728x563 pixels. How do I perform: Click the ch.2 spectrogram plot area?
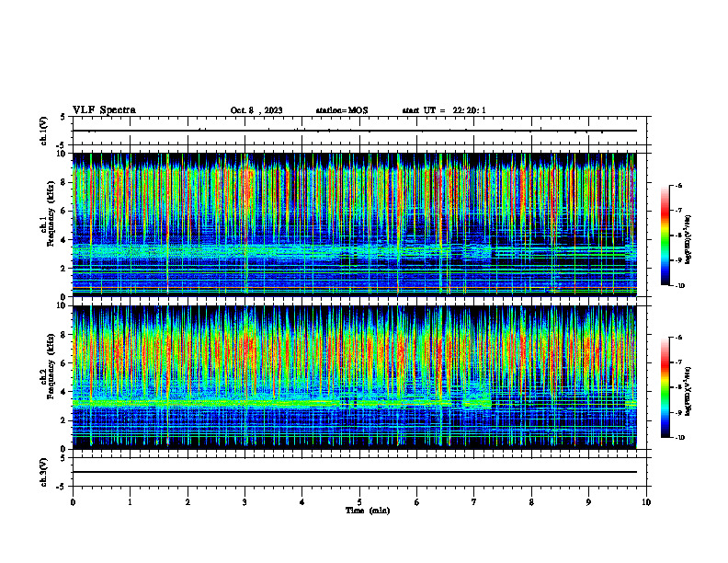pos(354,377)
